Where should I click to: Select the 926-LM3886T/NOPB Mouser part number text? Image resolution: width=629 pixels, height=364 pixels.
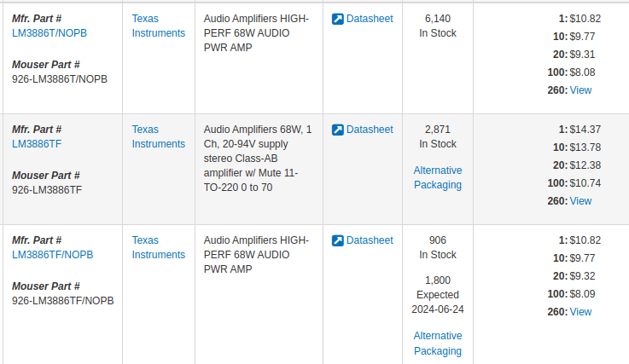click(x=60, y=79)
